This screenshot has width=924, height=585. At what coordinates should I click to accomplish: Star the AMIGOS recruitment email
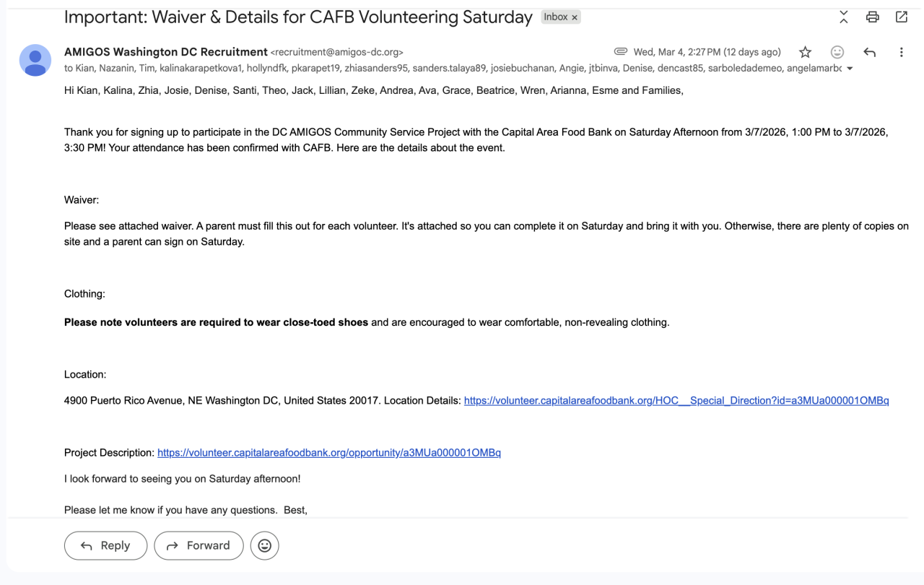click(x=806, y=52)
